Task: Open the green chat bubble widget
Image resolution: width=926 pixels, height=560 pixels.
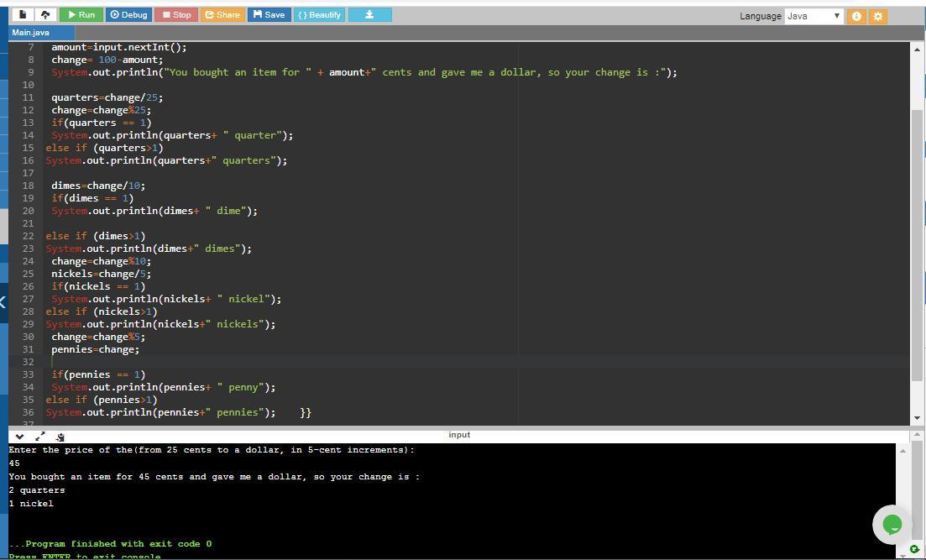Action: (x=892, y=525)
